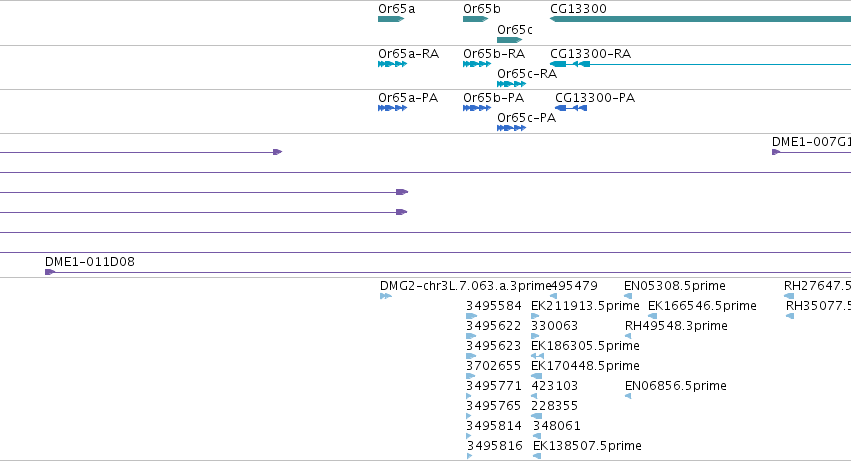This screenshot has width=851, height=461.
Task: Select the 3702655 feature glyph
Action: [x=471, y=376]
